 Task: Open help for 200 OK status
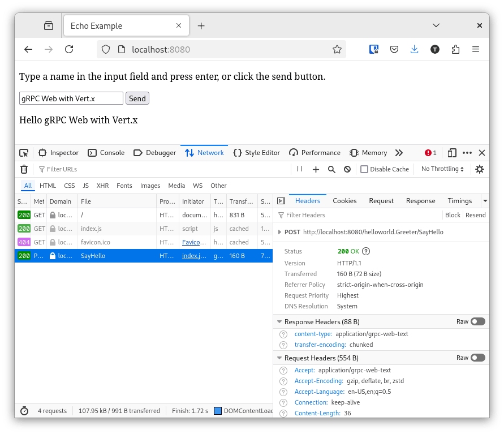366,251
